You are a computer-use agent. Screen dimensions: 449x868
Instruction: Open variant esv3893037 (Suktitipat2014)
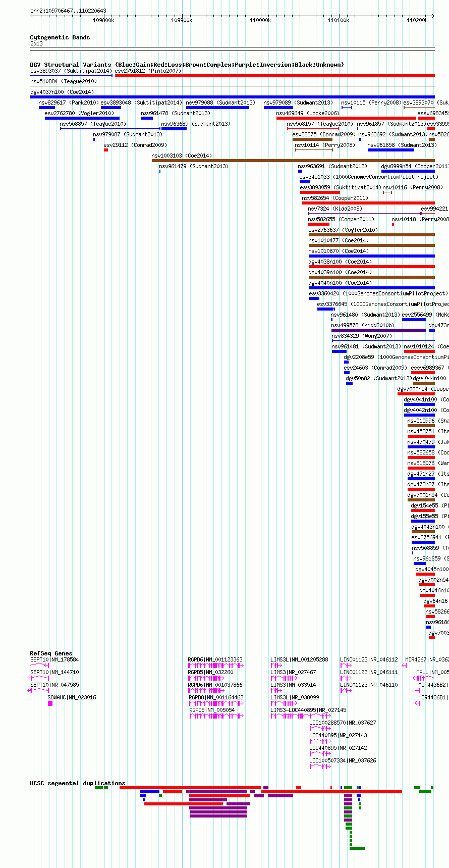coord(71,71)
